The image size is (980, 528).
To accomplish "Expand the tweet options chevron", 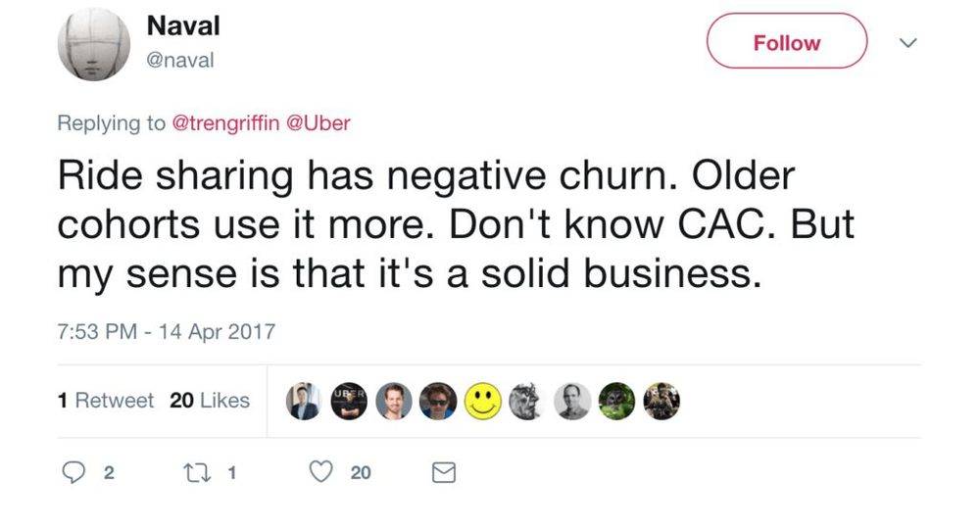I will pos(907,42).
